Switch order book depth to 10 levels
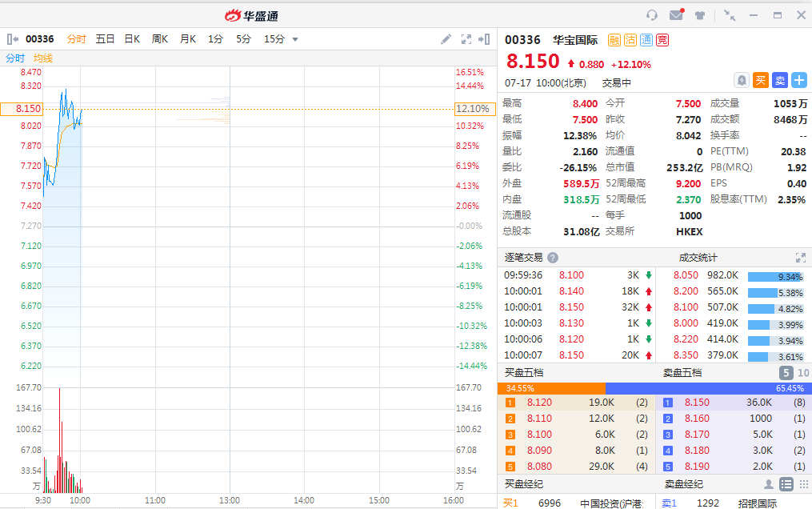812x509 pixels. click(803, 373)
